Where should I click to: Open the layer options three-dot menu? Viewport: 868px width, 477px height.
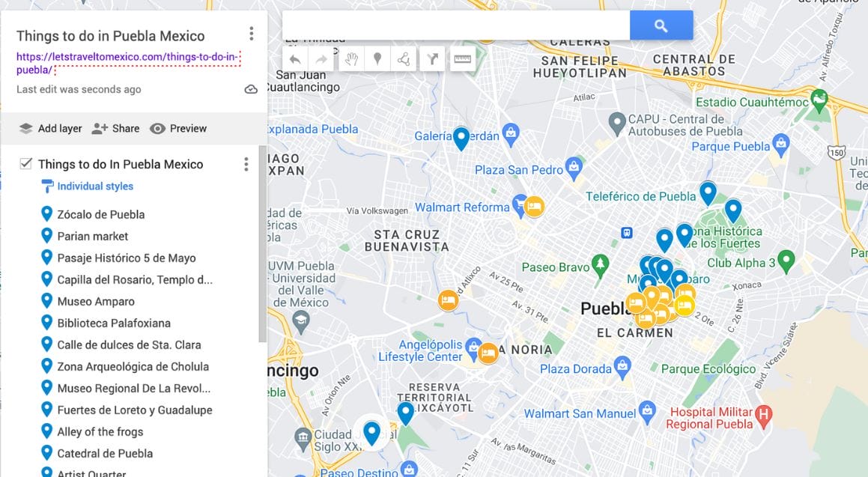[x=246, y=164]
